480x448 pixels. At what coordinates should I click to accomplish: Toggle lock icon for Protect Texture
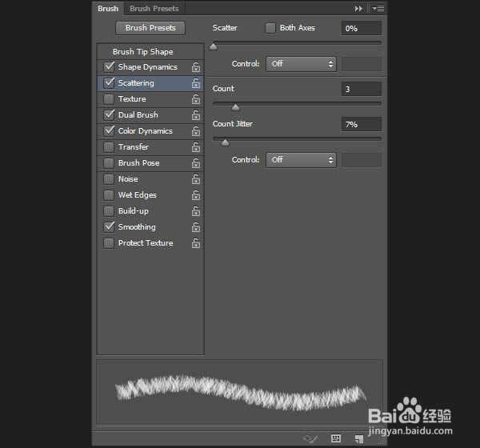tap(196, 243)
